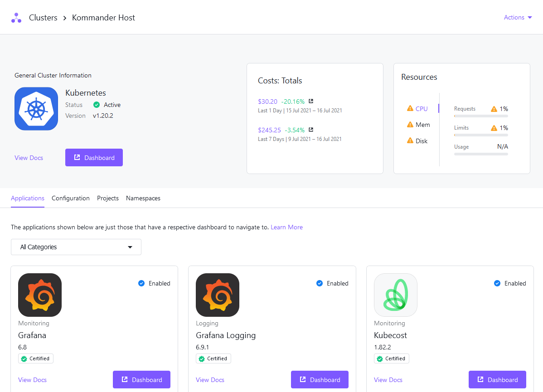The image size is (543, 392).
Task: Click the Requests warning triangle icon
Action: coord(494,109)
